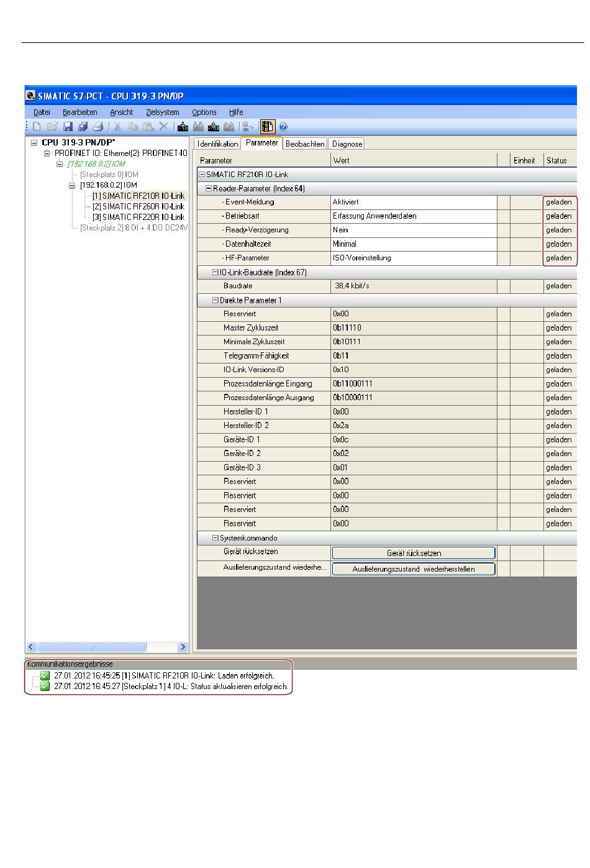Click Auslieferungszustand wiederherstellen button

pos(414,569)
